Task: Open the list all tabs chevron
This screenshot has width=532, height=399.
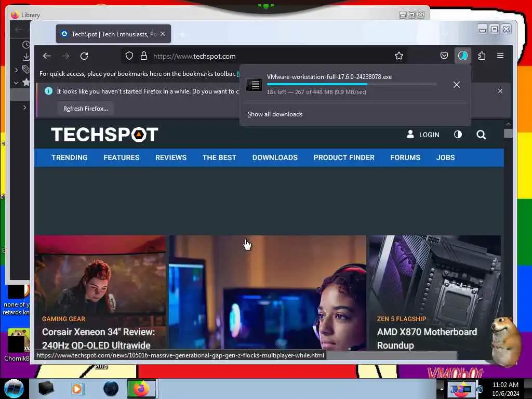Action: [x=446, y=34]
